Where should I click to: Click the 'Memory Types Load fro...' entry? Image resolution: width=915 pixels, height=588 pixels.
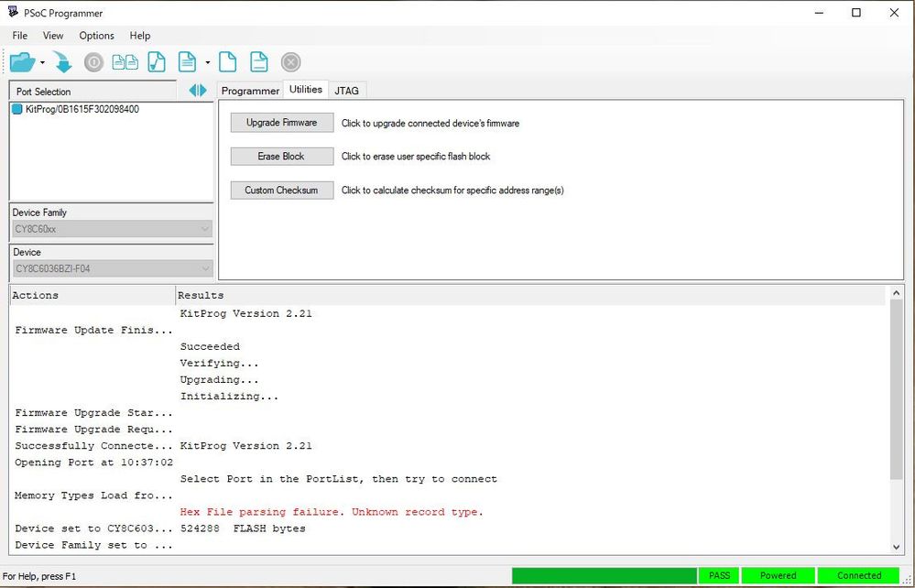[94, 495]
